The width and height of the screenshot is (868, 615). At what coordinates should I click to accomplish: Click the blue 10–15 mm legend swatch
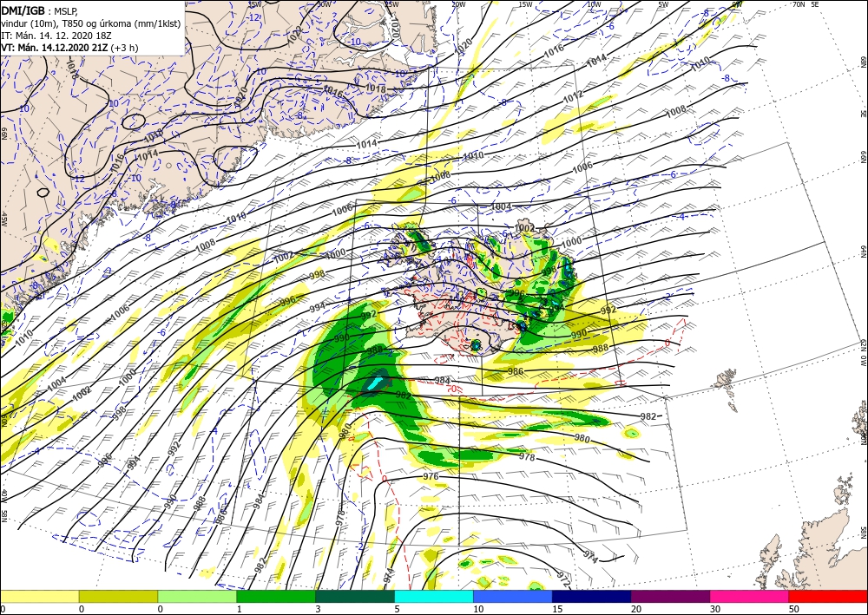513,596
